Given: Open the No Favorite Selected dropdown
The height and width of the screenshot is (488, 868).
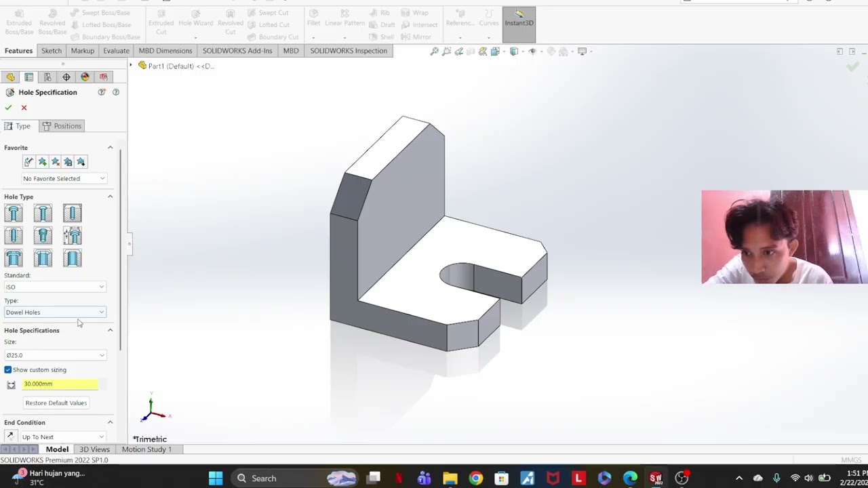Looking at the screenshot, I should point(64,179).
